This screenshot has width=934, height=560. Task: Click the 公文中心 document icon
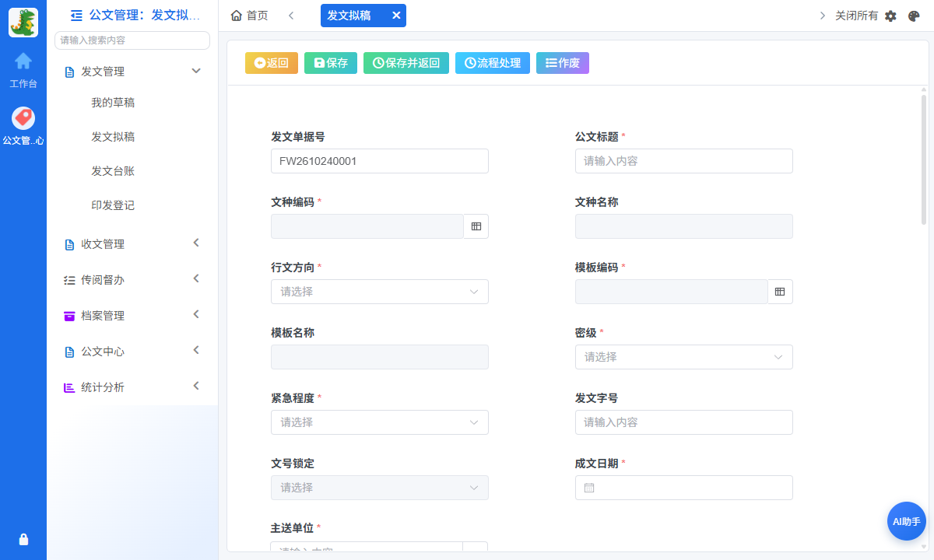69,352
